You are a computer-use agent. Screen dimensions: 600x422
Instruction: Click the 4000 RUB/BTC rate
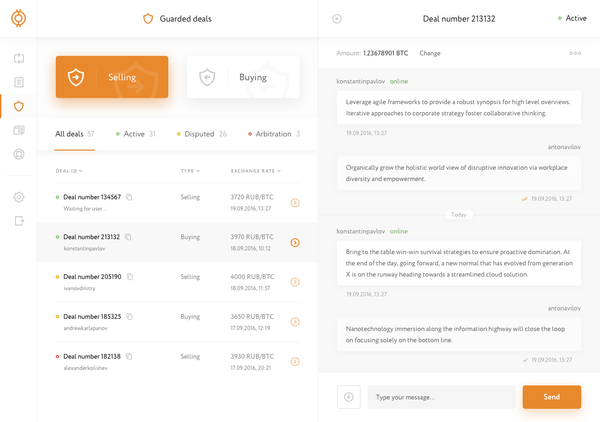tap(252, 277)
